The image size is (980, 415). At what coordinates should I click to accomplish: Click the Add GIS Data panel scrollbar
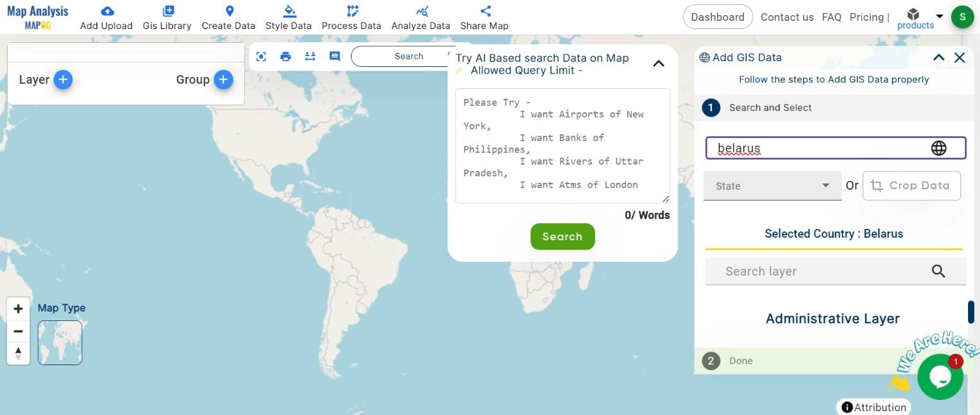coord(971,312)
